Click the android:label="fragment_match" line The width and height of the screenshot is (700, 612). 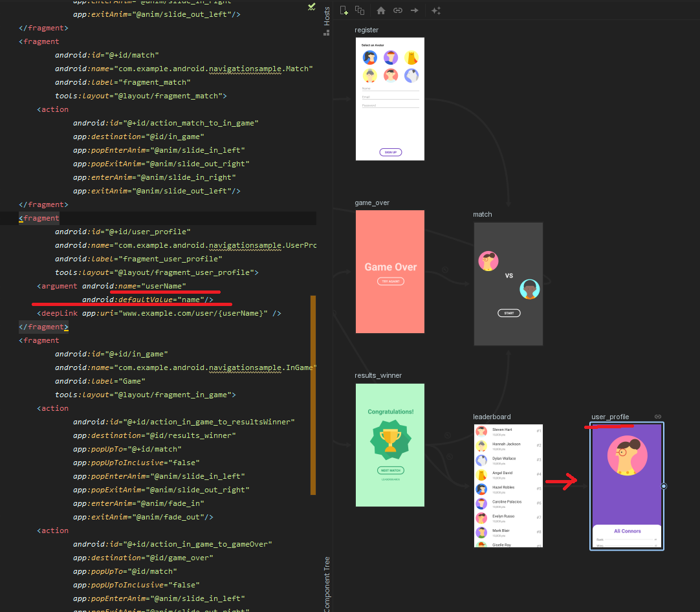coord(123,82)
